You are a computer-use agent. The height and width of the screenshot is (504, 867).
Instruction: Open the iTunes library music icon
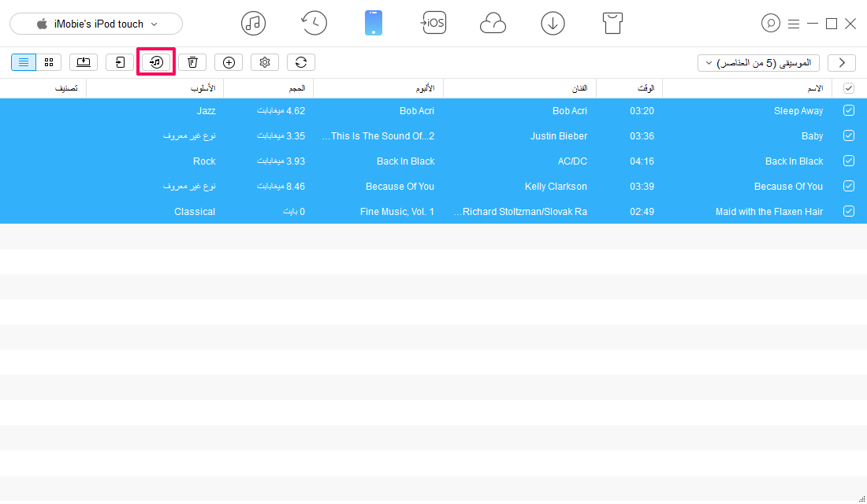point(253,23)
